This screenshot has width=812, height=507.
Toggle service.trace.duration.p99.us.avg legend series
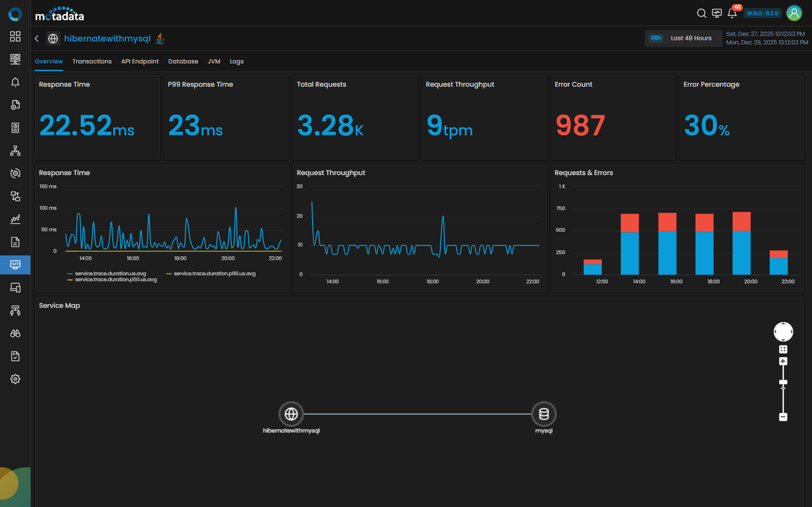[214, 274]
